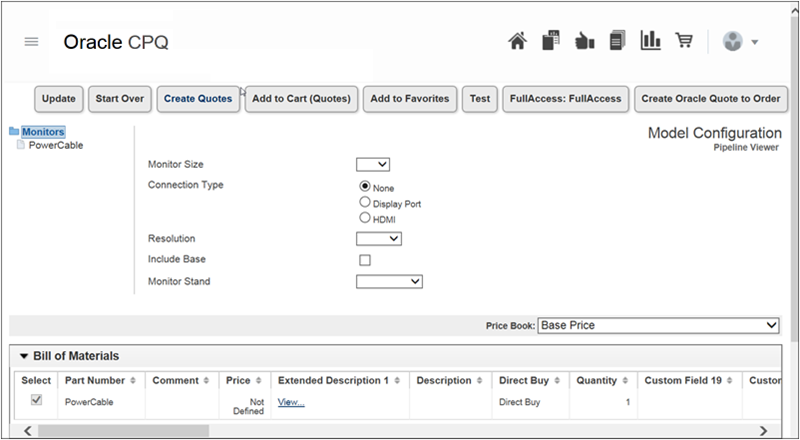Open the bar chart reports icon
The image size is (800, 440).
tap(651, 40)
